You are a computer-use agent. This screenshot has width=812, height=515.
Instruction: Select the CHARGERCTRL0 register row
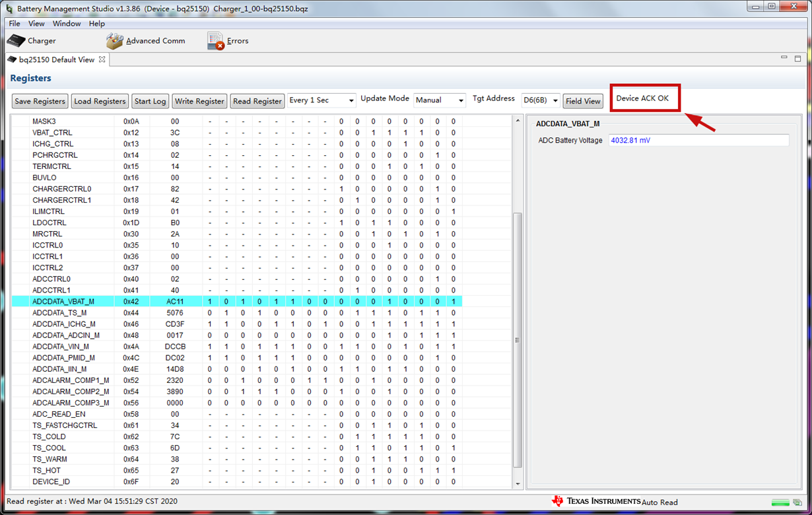pyautogui.click(x=236, y=189)
